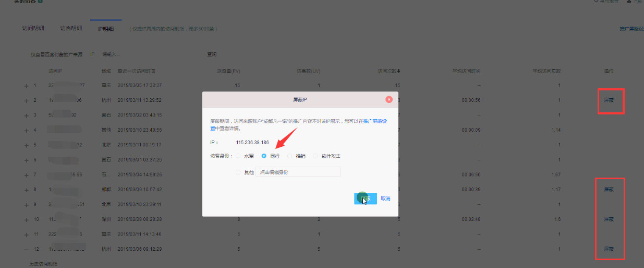Screen dimensions: 644x268
Task: Pick the 软件攻击 radio button
Action: click(316, 156)
